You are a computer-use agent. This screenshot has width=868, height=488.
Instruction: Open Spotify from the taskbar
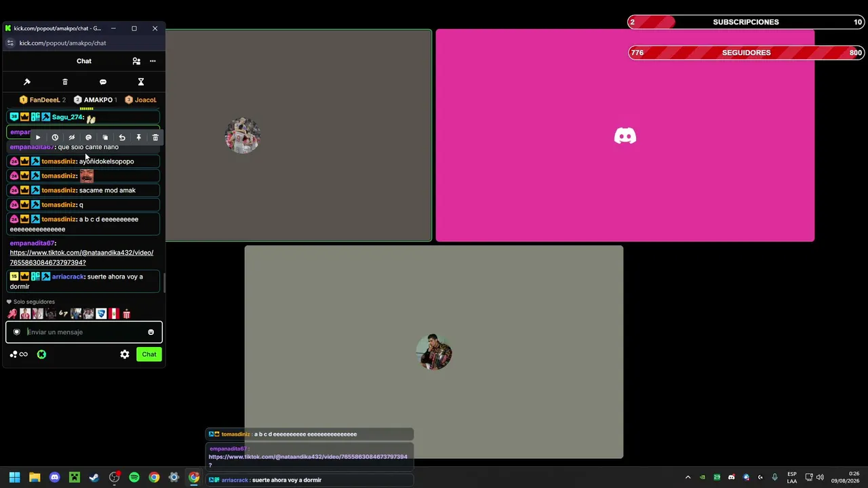coord(134,477)
